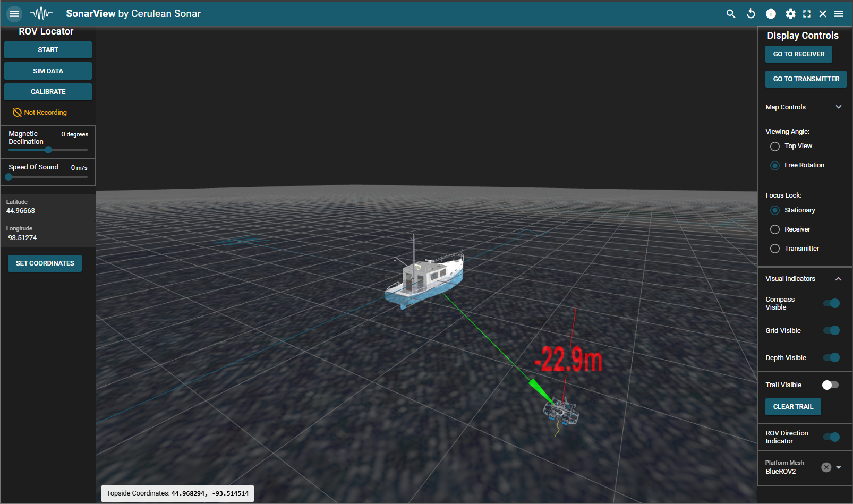853x504 pixels.
Task: Click the SonarView waveform logo
Action: click(41, 14)
